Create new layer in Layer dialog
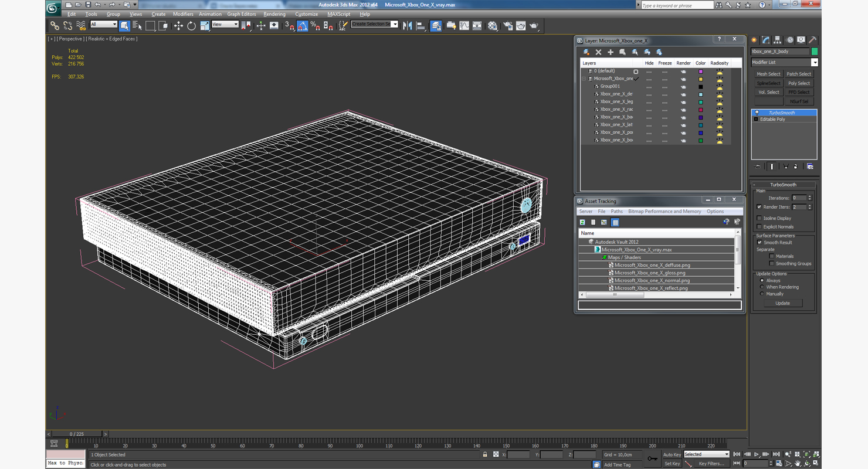 (586, 52)
